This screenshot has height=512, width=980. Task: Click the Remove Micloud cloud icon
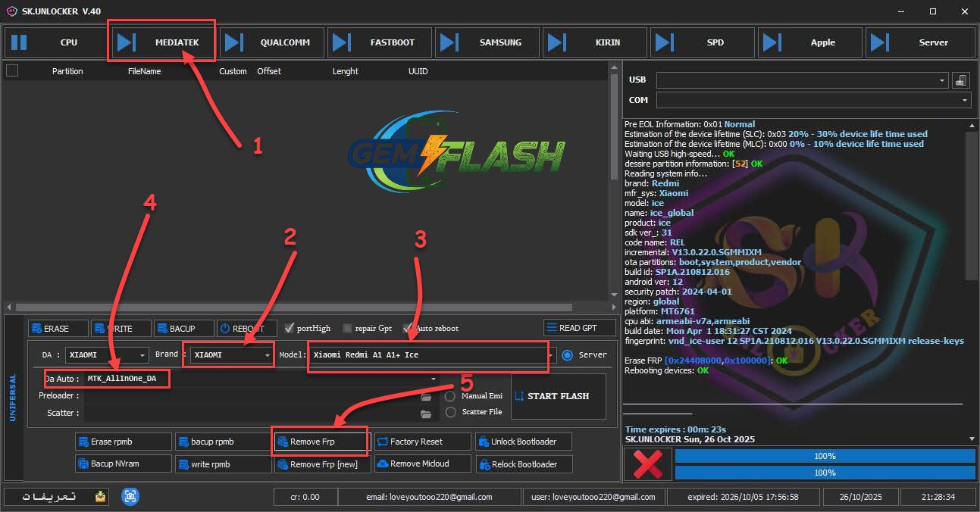382,464
